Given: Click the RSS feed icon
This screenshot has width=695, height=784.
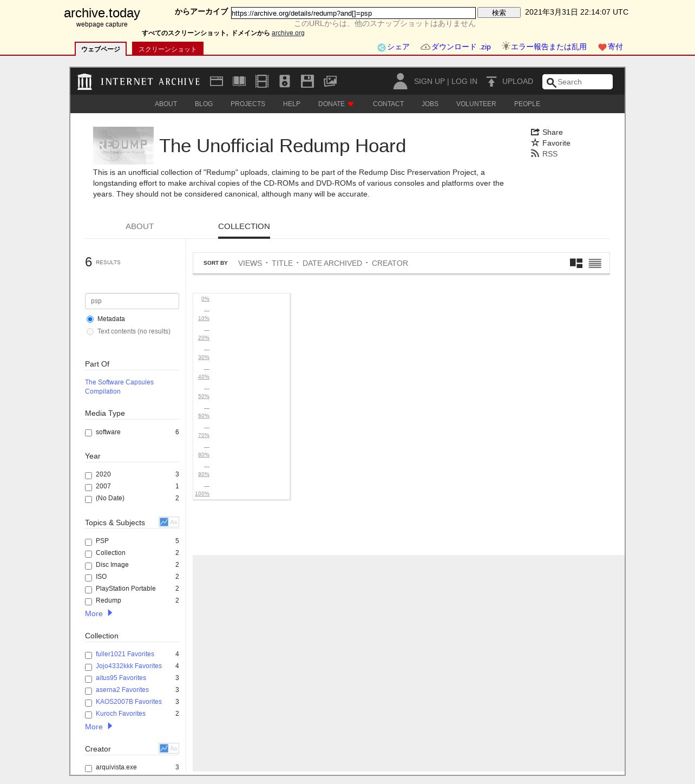Looking at the screenshot, I should tap(535, 154).
